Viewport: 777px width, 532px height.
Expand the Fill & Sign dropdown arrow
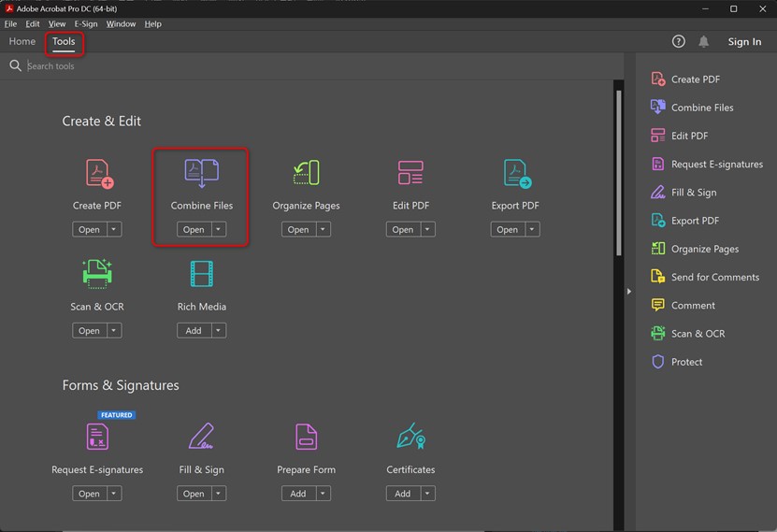(219, 494)
